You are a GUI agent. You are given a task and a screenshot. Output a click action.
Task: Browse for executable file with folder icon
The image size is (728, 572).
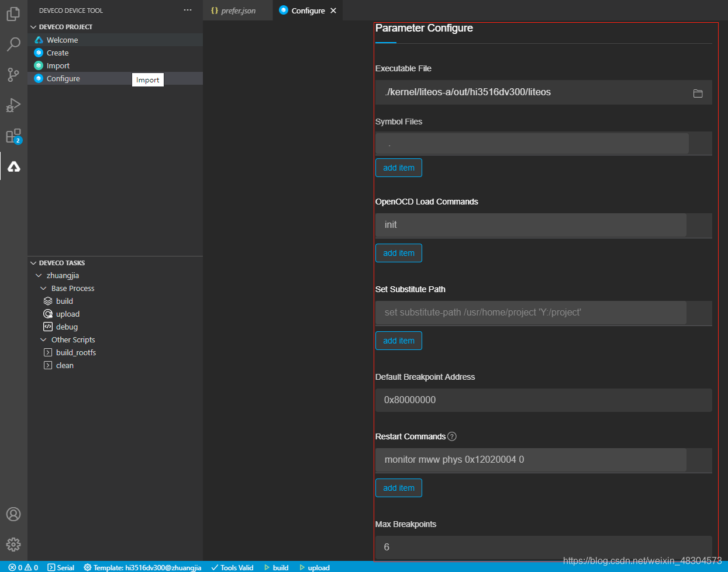[698, 93]
